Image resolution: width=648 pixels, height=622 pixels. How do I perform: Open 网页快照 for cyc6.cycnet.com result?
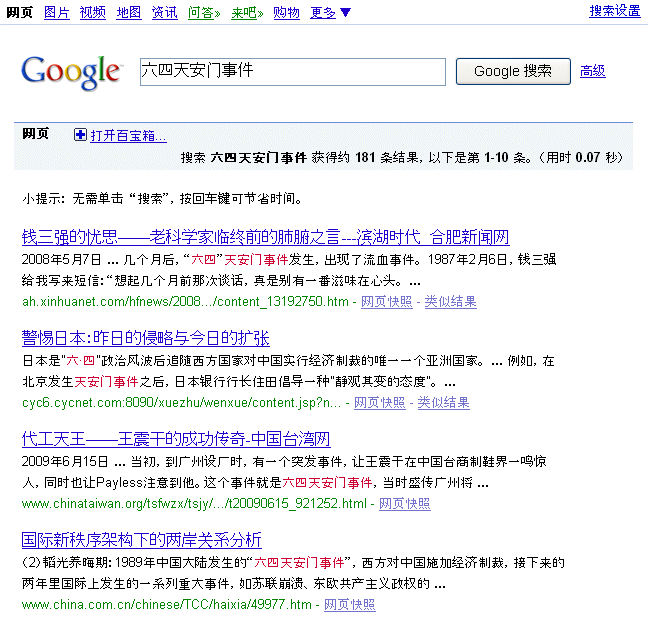coord(380,403)
